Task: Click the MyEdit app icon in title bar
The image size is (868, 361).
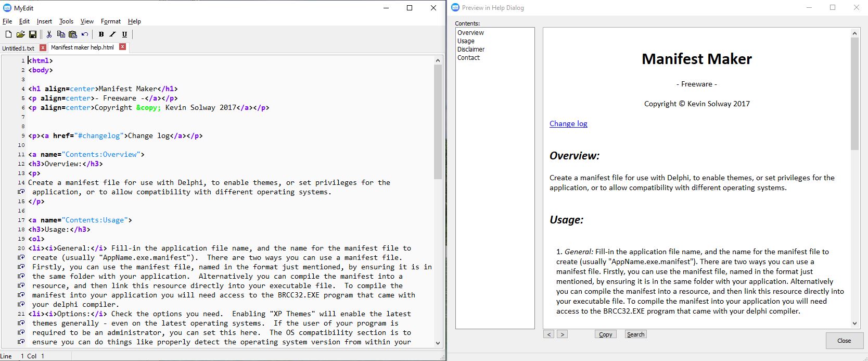Action: coord(7,8)
